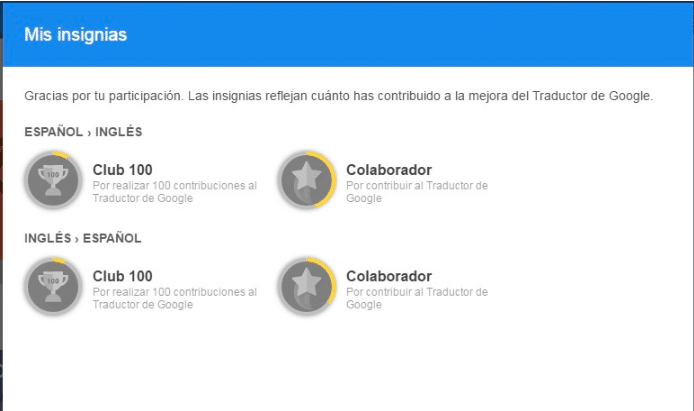
Task: Click the ESPAÑOL › INGLÉS section heading
Action: pyautogui.click(x=83, y=131)
